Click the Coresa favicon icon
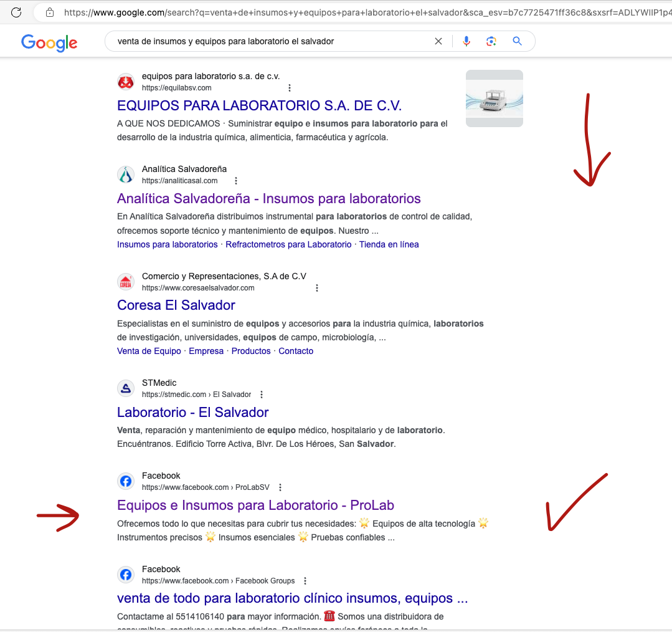The width and height of the screenshot is (672, 632). pos(126,282)
